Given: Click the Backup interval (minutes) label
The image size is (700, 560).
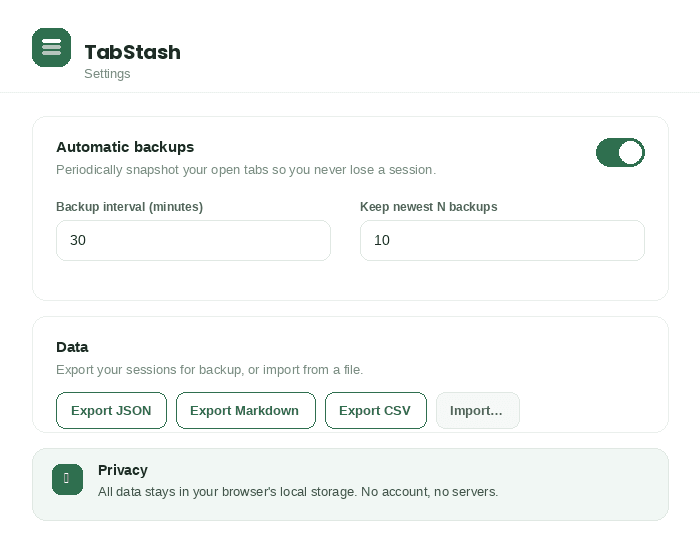Looking at the screenshot, I should point(129,207).
